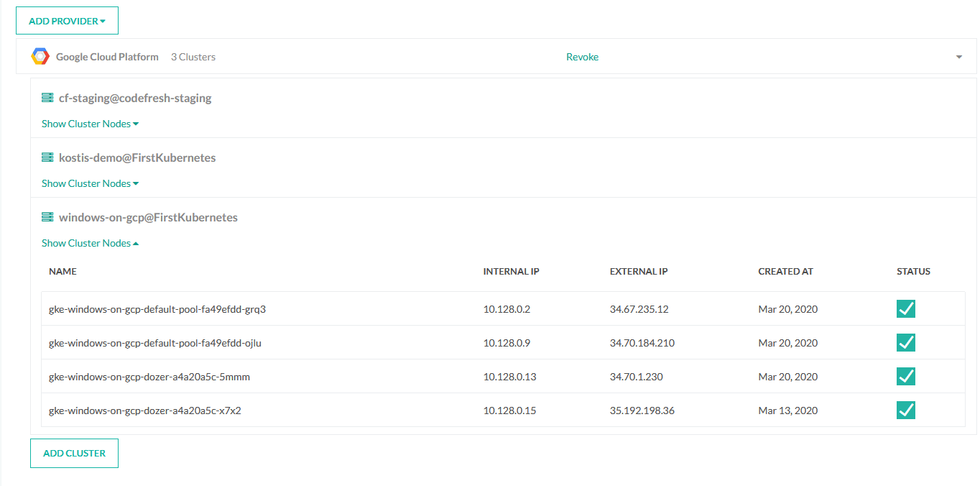Screen dimensions: 980x486
Task: Click the Created At column header
Action: 785,272
